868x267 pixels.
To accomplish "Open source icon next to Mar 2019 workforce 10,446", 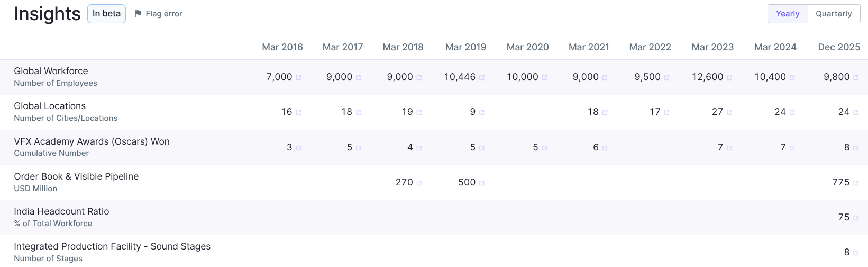I will 482,77.
